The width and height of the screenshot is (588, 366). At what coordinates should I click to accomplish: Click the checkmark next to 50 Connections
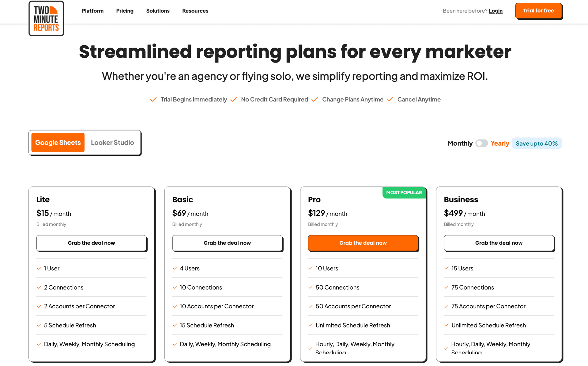pyautogui.click(x=311, y=287)
